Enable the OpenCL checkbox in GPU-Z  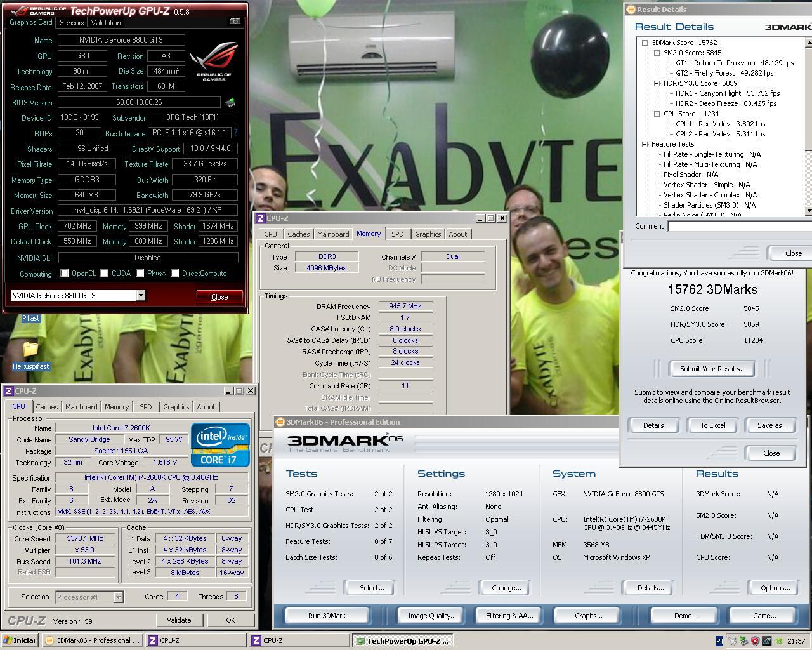pos(64,274)
